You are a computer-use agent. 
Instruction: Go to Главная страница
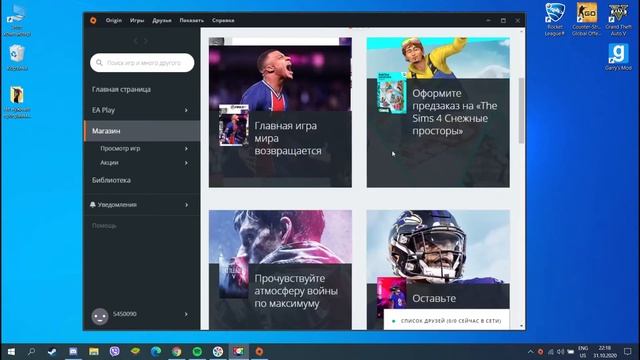coord(121,89)
